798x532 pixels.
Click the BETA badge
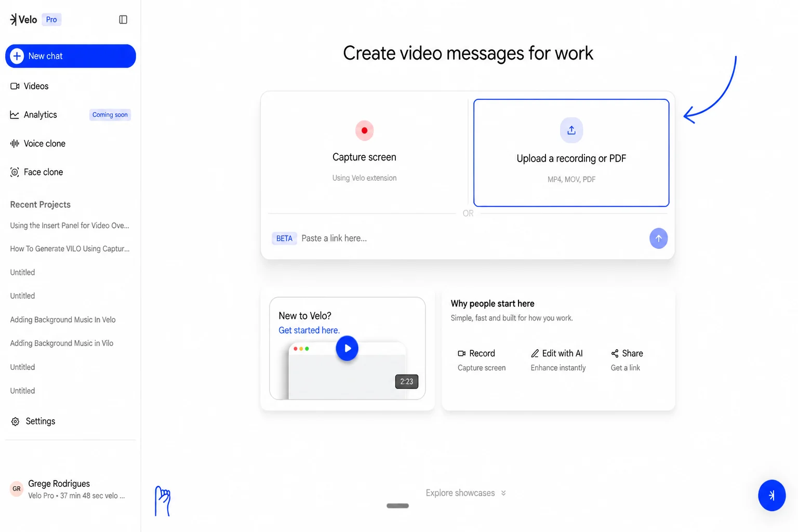point(284,238)
